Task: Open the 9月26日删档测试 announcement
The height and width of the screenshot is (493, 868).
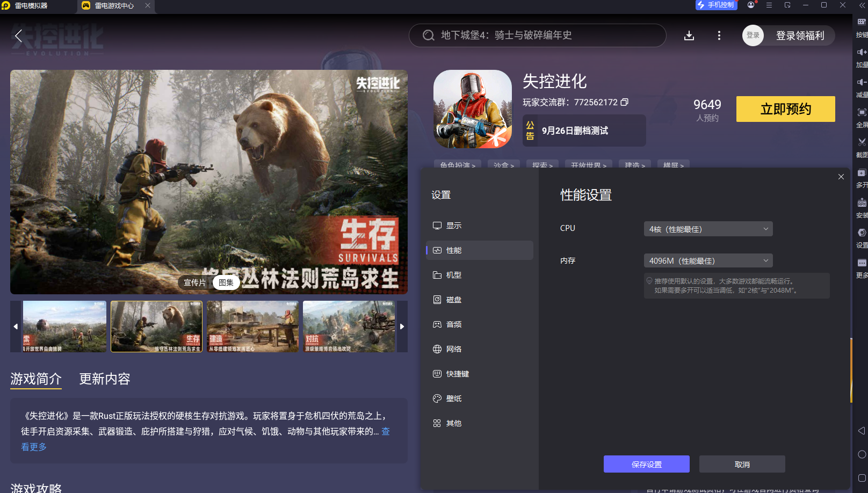Action: click(584, 130)
